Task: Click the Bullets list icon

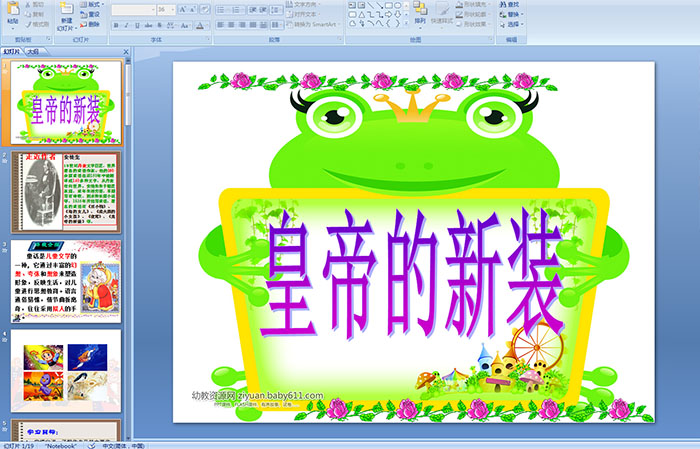Action: pyautogui.click(x=222, y=10)
